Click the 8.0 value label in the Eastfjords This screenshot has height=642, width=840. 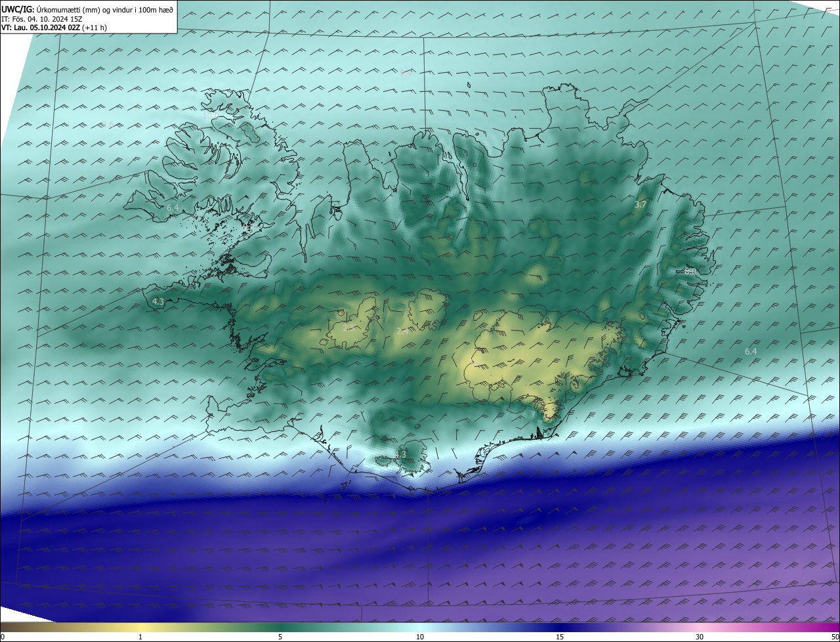(690, 271)
